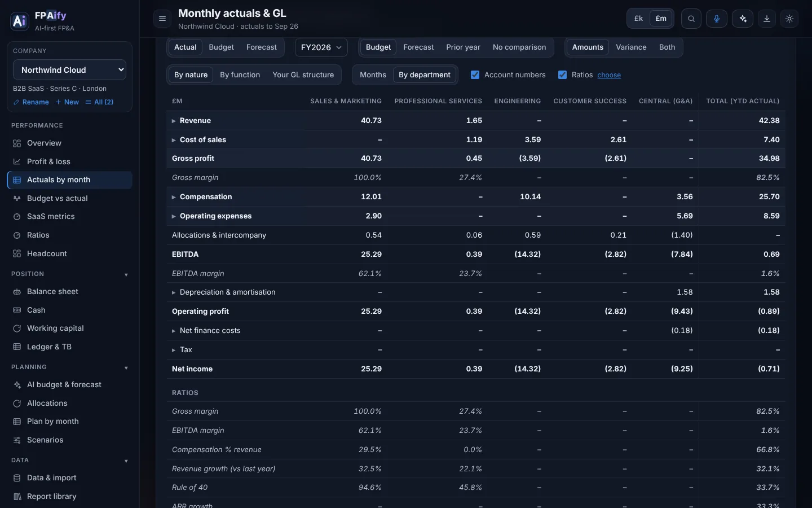Collapse the Position sidebar section
This screenshot has height=508, width=812.
(x=126, y=275)
